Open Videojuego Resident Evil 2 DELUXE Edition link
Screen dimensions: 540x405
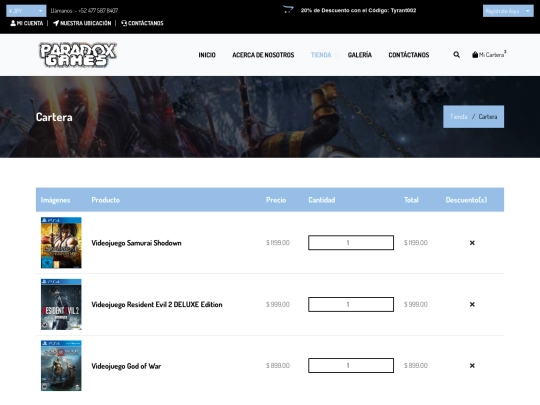[157, 304]
